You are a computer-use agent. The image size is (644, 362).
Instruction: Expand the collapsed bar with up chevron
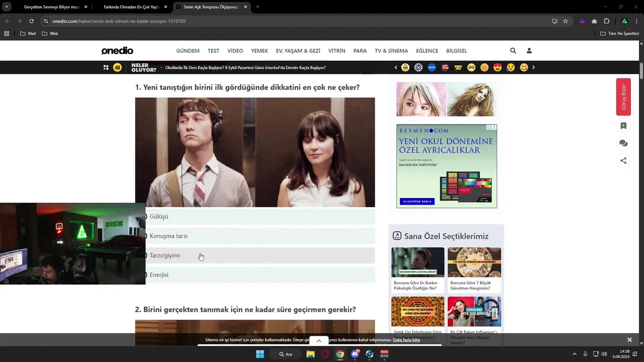pyautogui.click(x=318, y=341)
